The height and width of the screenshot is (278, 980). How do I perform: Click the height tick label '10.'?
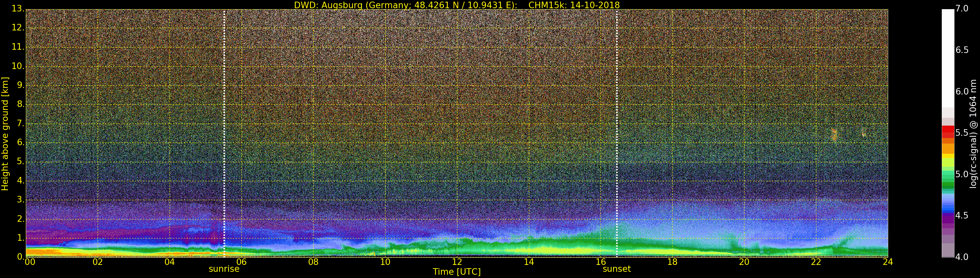point(18,66)
